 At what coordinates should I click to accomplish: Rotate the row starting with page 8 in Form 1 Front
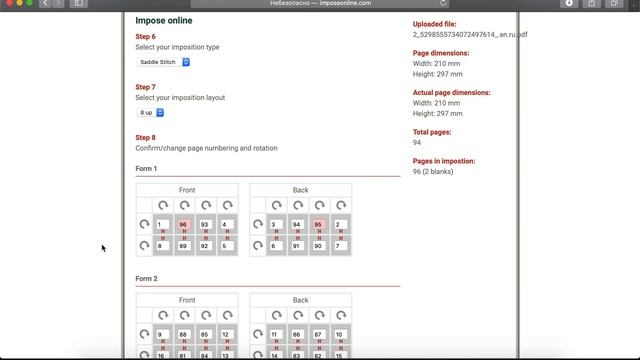click(144, 246)
